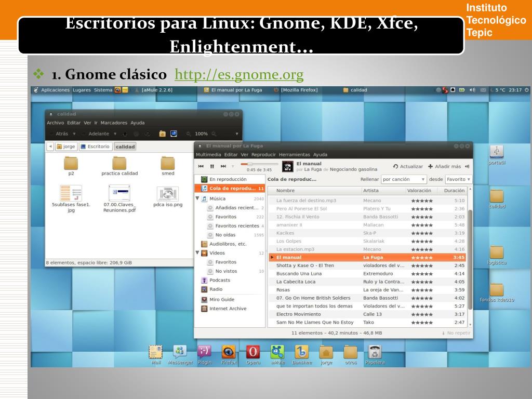This screenshot has width=532, height=399.
Task: Open the es.gnome.org link
Action: click(239, 75)
